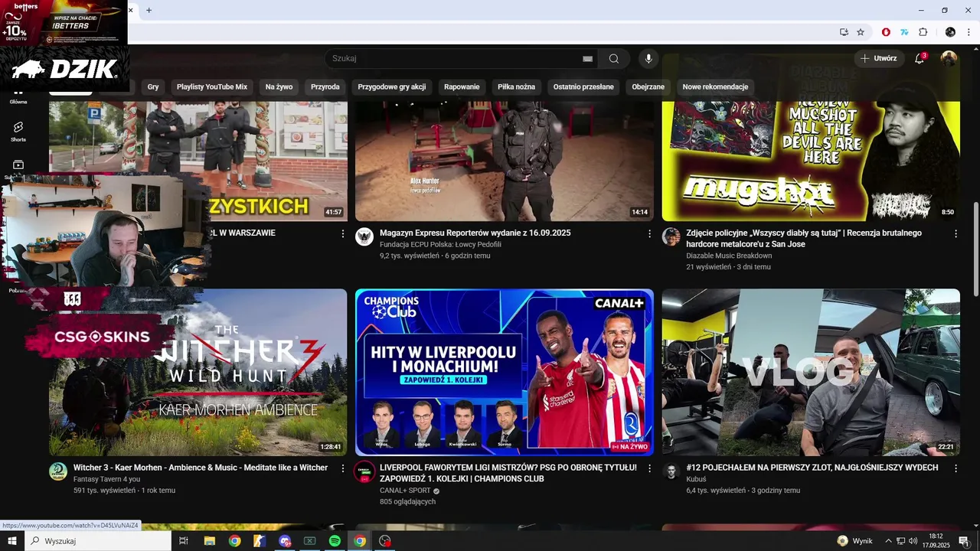980x551 pixels.
Task: Click Fantasy Tavern channel avatar icon
Action: coord(58,471)
